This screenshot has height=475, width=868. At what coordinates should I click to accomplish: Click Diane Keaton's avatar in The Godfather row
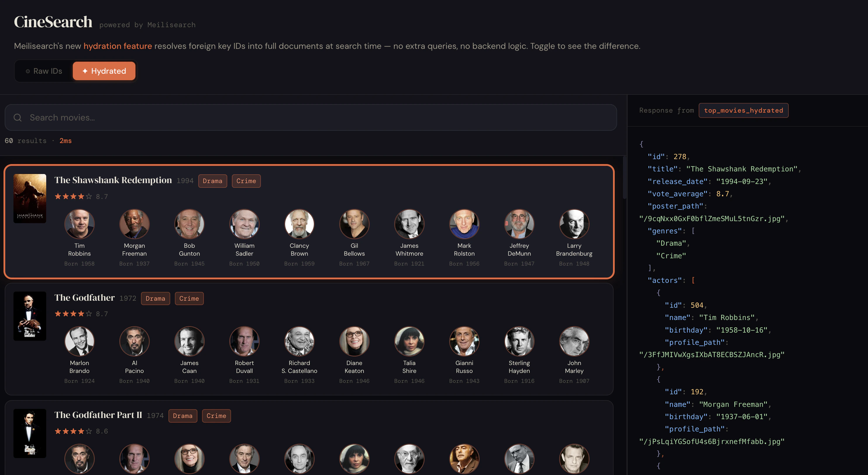click(354, 341)
